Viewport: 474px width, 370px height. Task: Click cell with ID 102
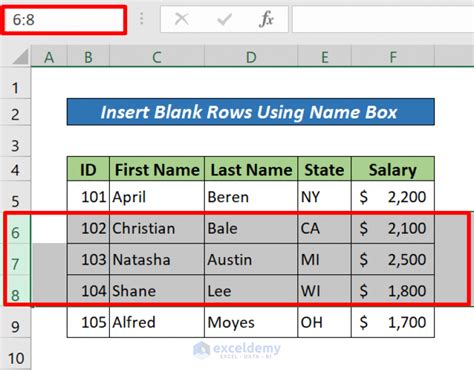pyautogui.click(x=88, y=228)
